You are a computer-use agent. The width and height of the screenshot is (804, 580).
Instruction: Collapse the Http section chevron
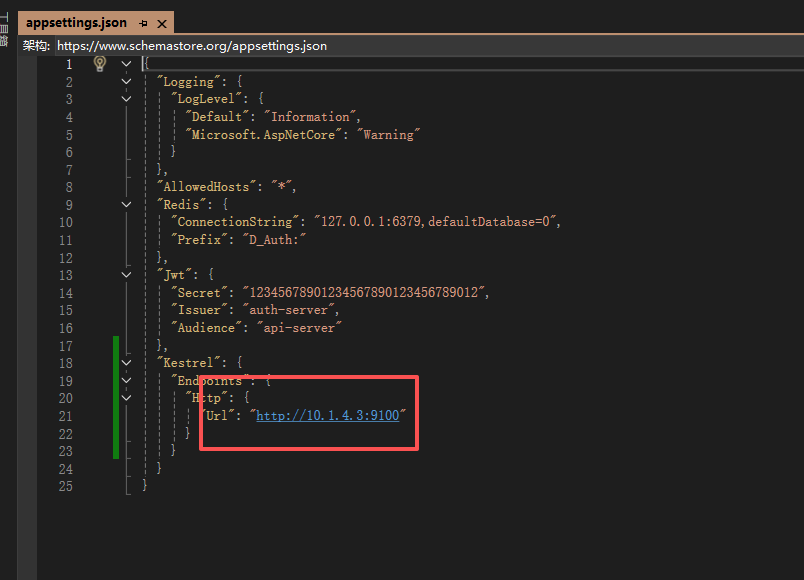126,398
